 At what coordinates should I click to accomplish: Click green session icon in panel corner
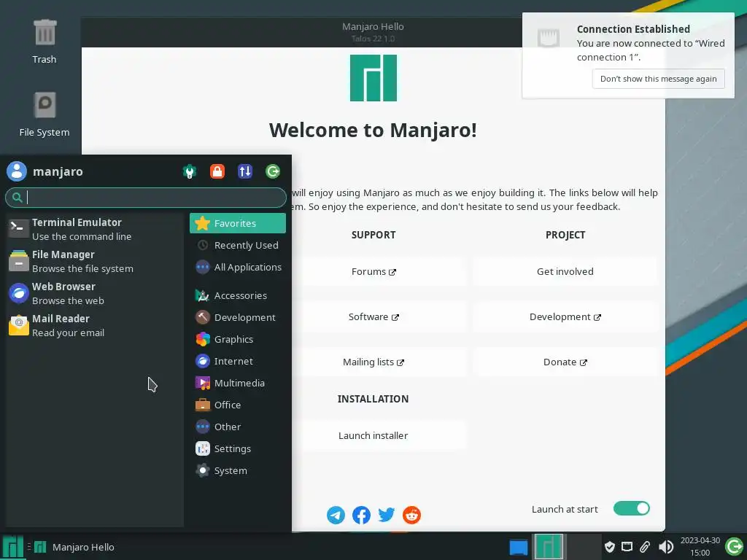click(x=734, y=547)
